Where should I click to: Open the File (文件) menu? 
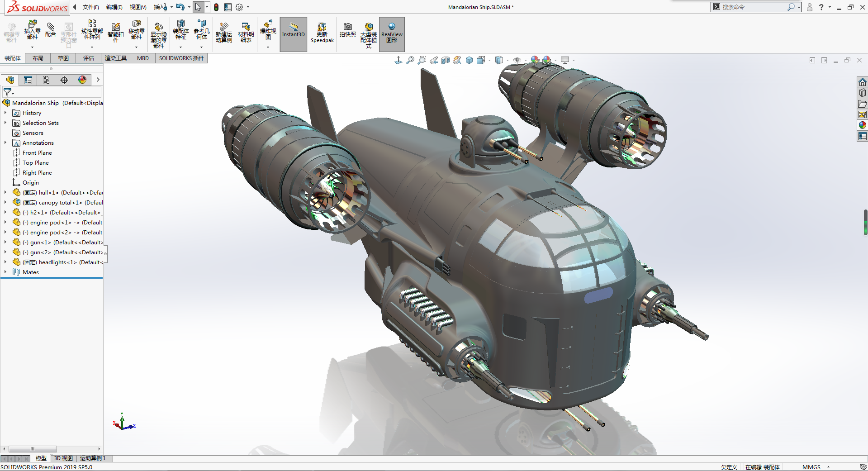point(91,7)
